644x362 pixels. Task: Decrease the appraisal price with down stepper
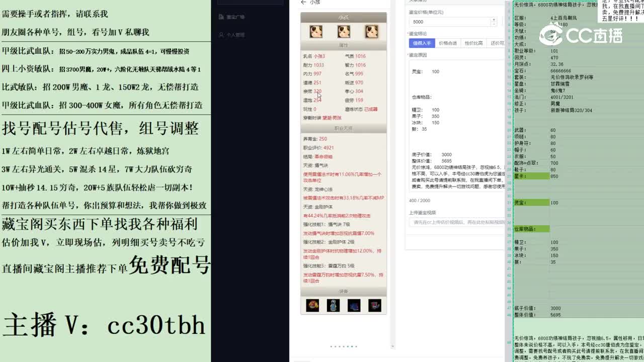(x=494, y=24)
